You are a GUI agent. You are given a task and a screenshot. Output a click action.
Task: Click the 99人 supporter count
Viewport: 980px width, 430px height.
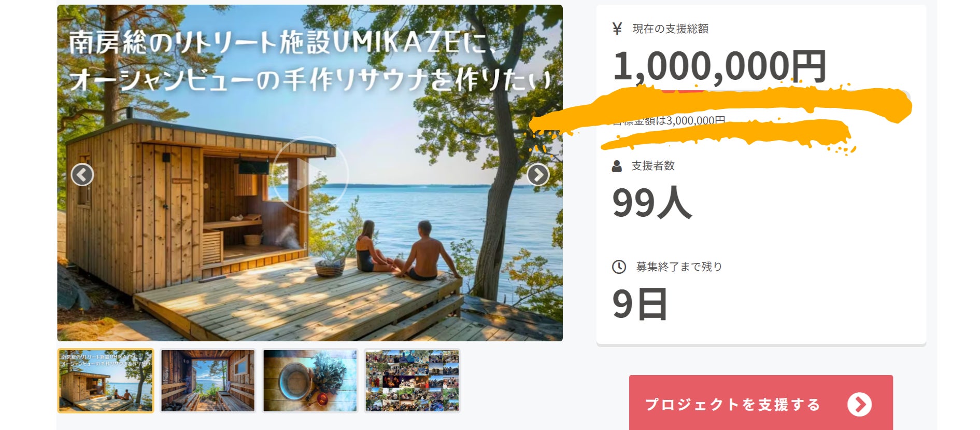pyautogui.click(x=652, y=202)
